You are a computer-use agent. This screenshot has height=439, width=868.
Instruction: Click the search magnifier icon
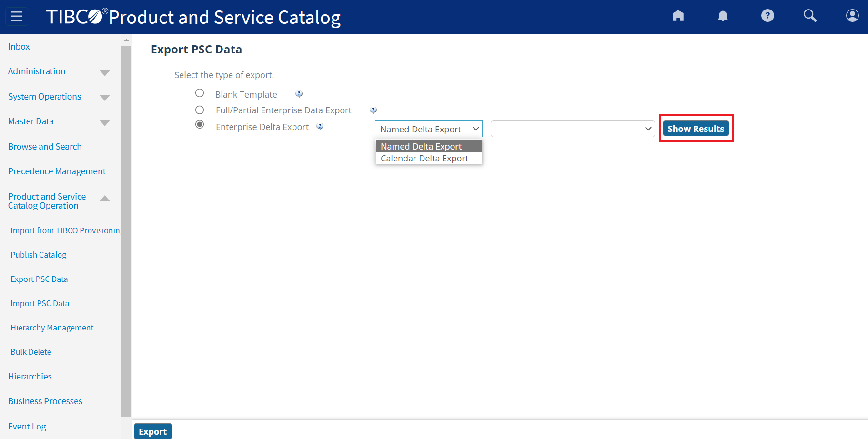tap(809, 16)
